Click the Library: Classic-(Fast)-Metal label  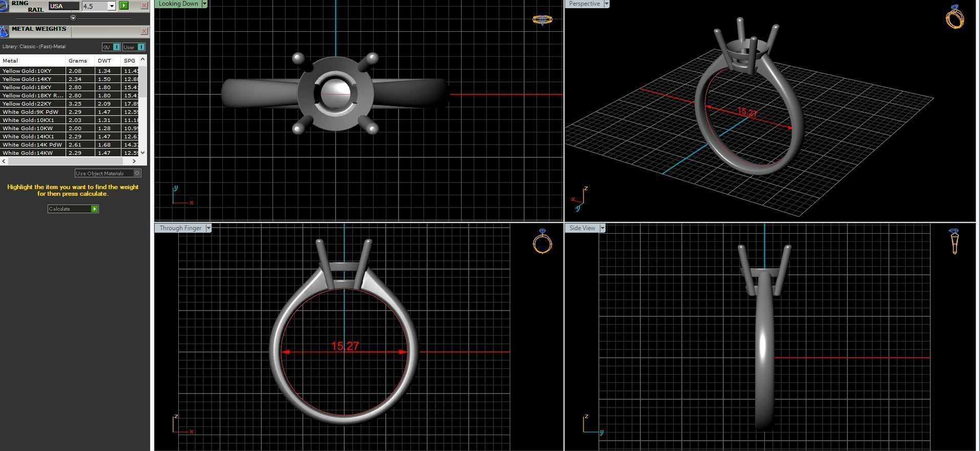point(34,47)
